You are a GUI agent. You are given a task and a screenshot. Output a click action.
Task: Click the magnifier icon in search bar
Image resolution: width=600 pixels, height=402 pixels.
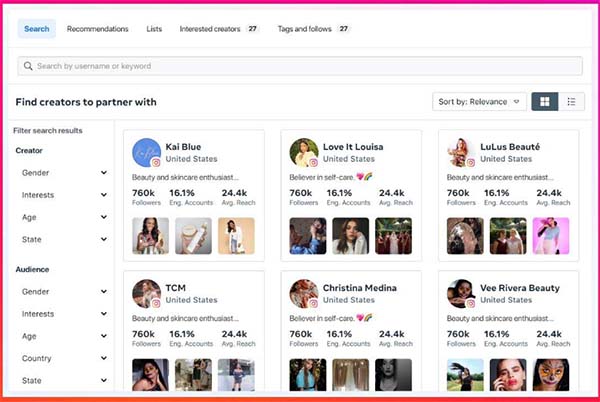[28, 66]
